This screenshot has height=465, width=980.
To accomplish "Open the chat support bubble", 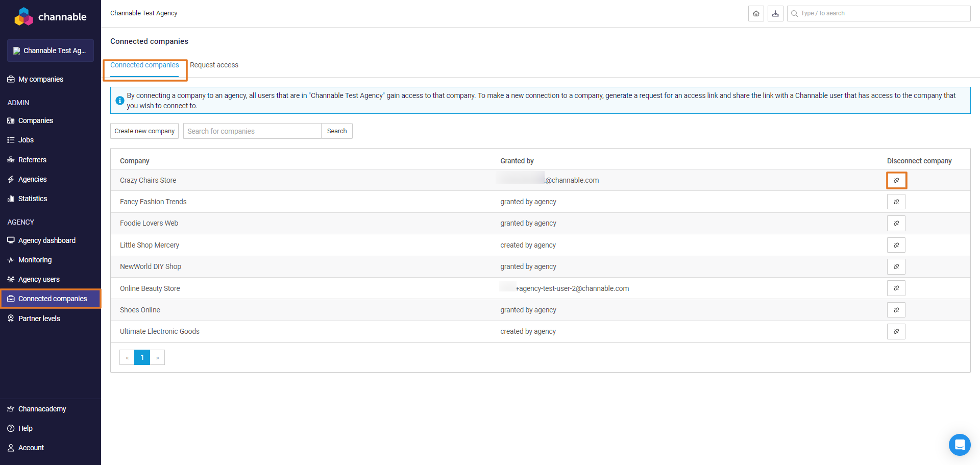I will [960, 445].
